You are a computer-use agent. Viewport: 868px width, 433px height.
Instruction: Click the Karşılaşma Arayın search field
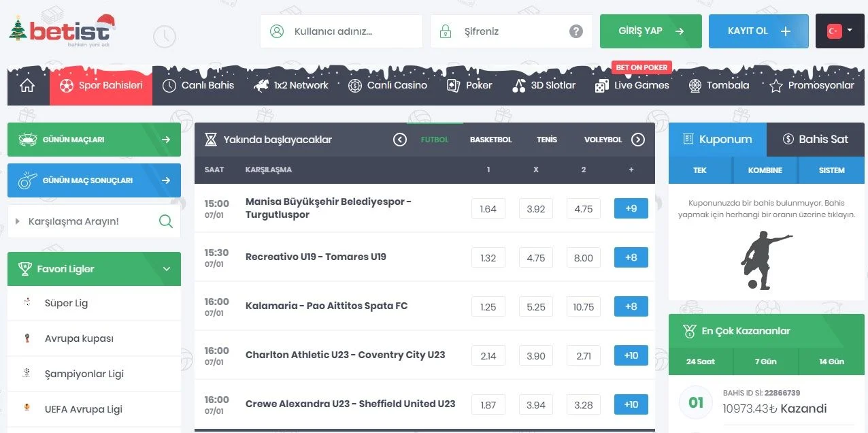click(x=94, y=221)
